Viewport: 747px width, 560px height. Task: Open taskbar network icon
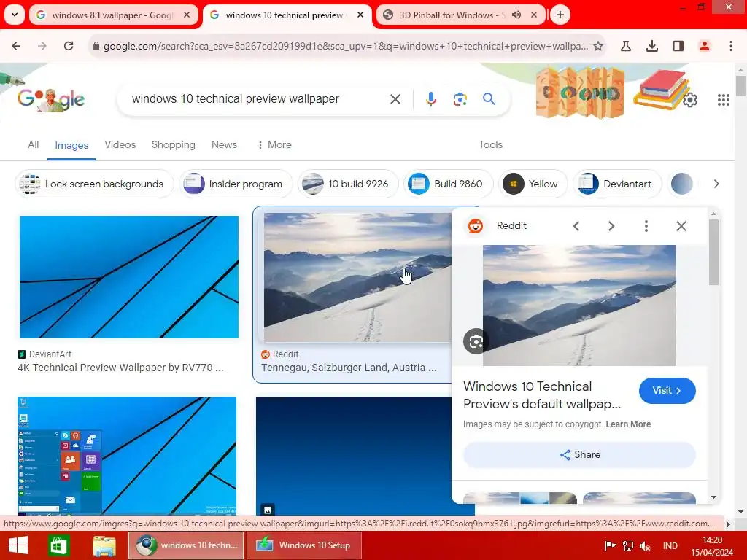pyautogui.click(x=628, y=546)
